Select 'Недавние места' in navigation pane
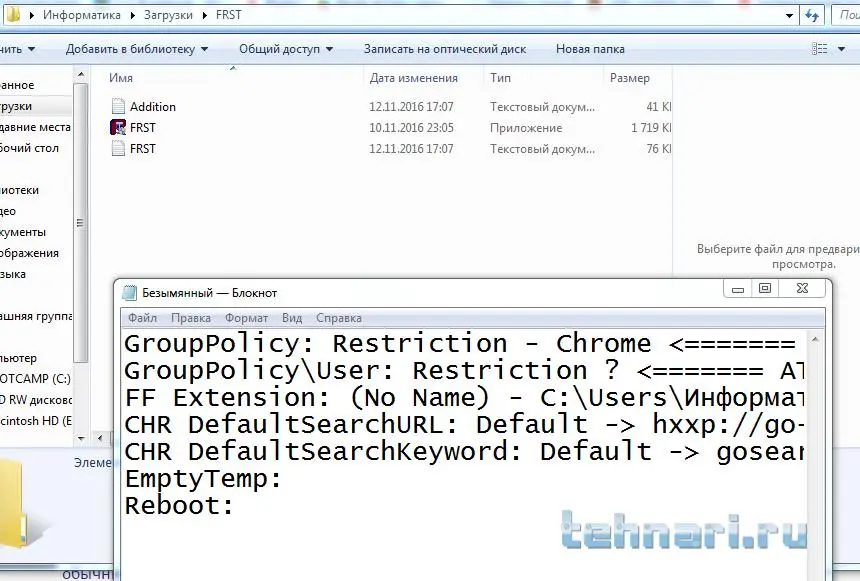The image size is (860, 581). (35, 127)
